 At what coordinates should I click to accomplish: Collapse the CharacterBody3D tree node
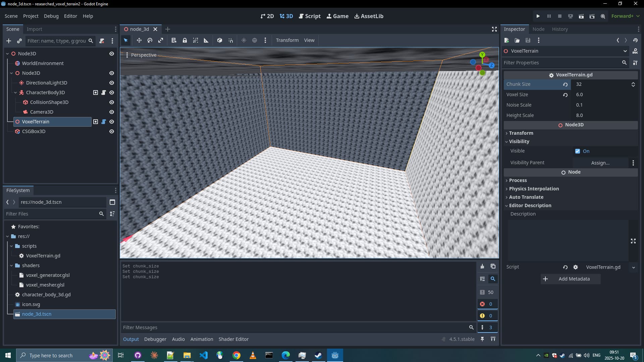(15, 93)
